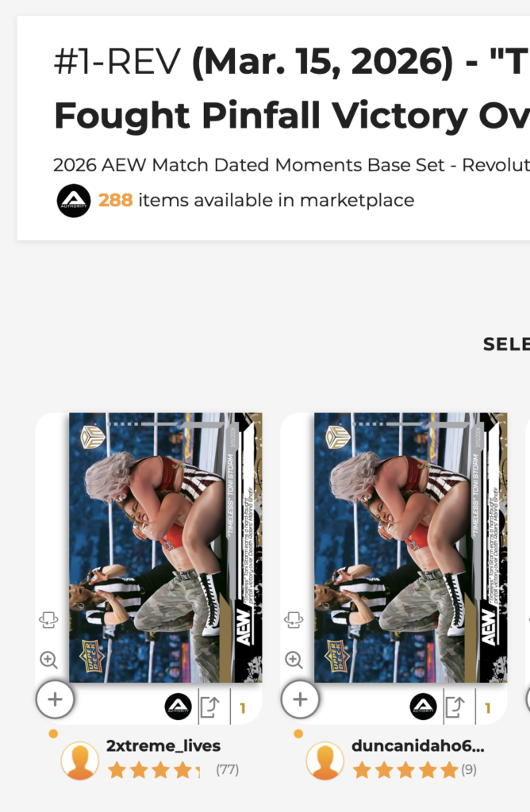Viewport: 530px width, 812px height.
Task: Open 288 items available in marketplace
Action: tap(256, 200)
